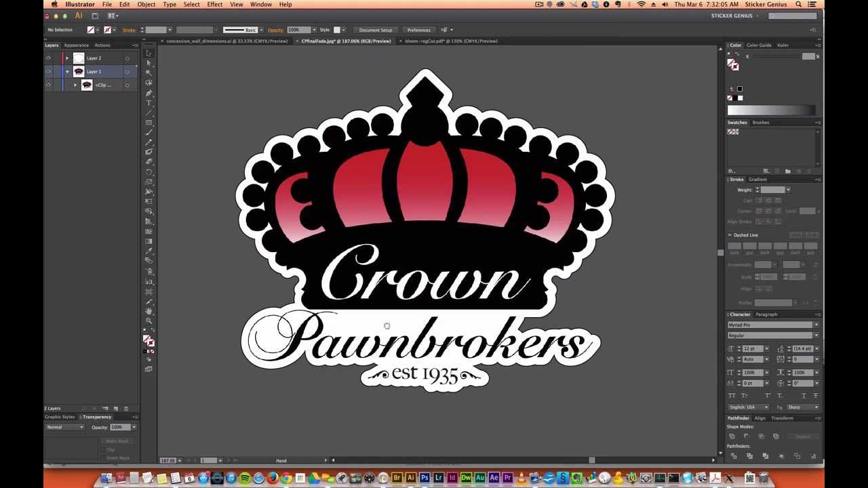This screenshot has height=488, width=868.
Task: Expand the Clip group sublayer triangle
Action: click(75, 85)
